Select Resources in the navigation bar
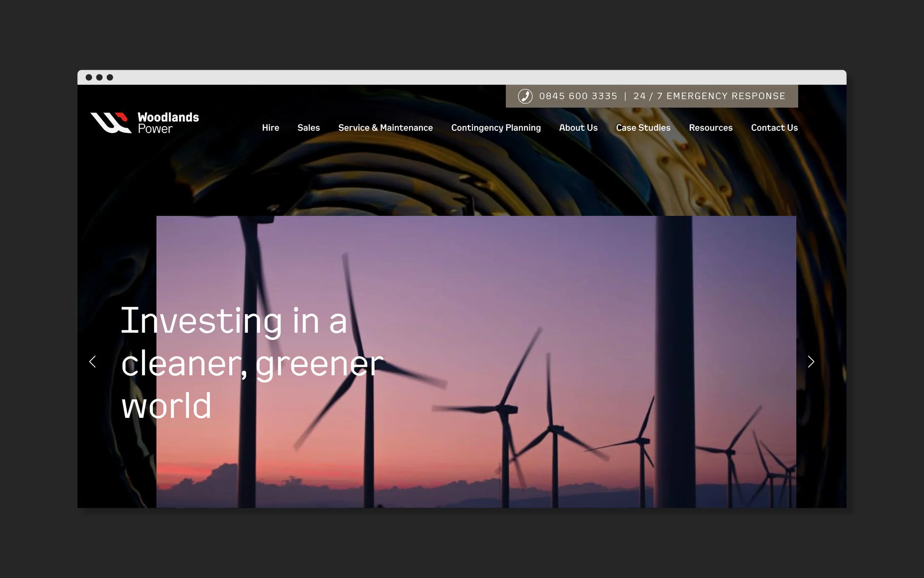Viewport: 924px width, 578px height. point(711,128)
